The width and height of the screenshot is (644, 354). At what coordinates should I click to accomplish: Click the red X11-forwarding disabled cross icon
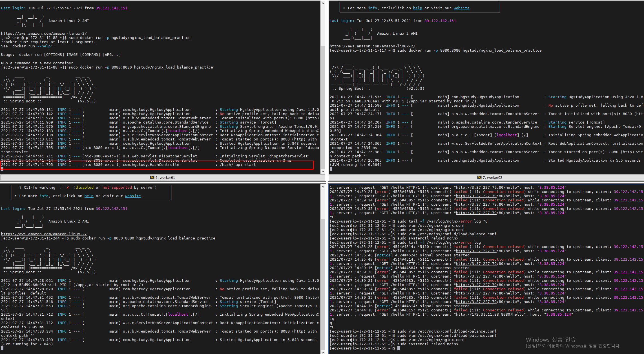67,187
